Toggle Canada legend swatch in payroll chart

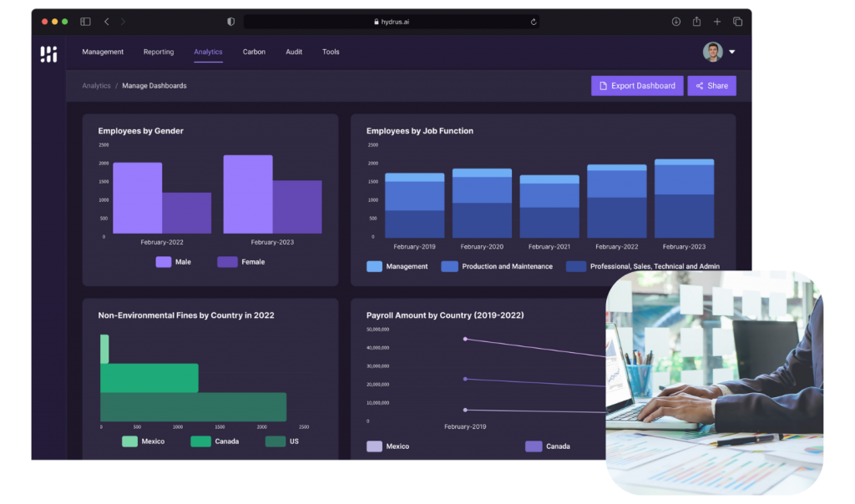(x=534, y=446)
